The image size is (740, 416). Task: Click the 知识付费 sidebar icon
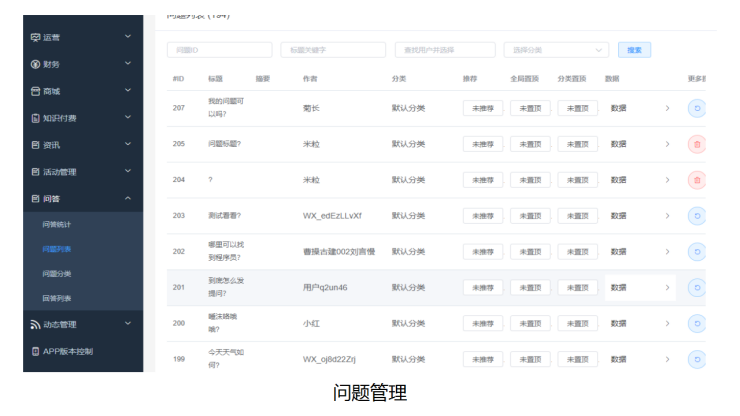pyautogui.click(x=35, y=118)
